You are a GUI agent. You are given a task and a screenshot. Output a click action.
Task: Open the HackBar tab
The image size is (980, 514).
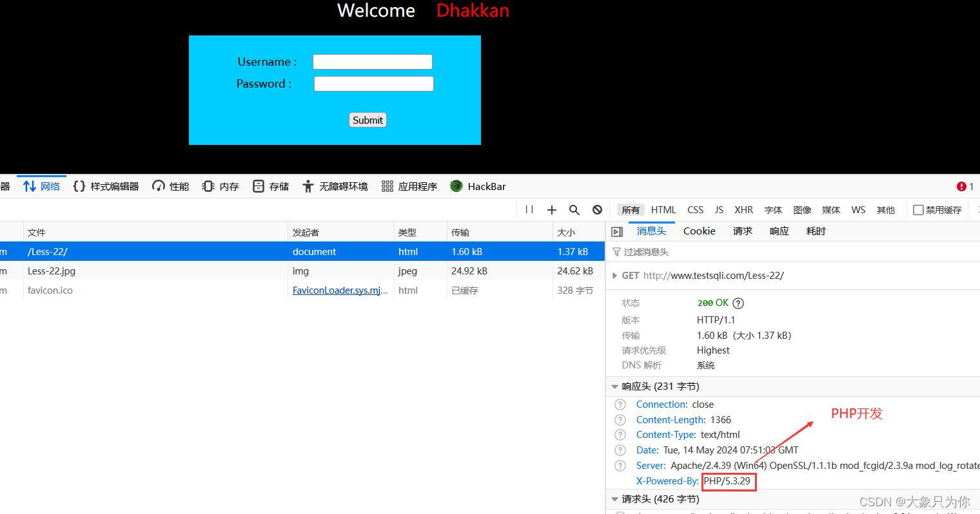[478, 186]
